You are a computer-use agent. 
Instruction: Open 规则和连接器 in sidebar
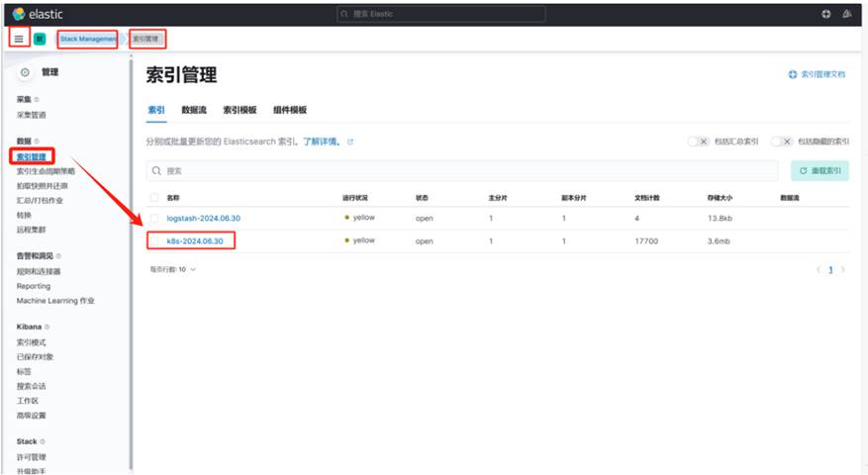click(39, 271)
